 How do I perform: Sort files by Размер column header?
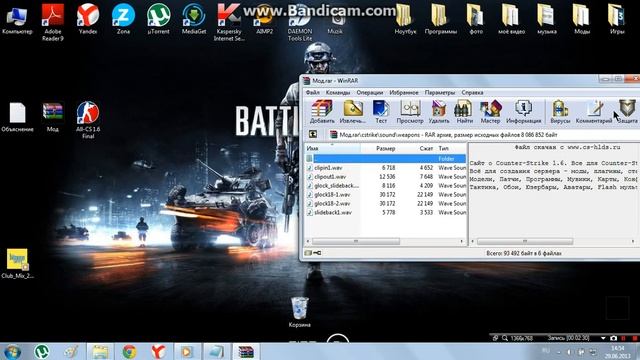point(379,149)
